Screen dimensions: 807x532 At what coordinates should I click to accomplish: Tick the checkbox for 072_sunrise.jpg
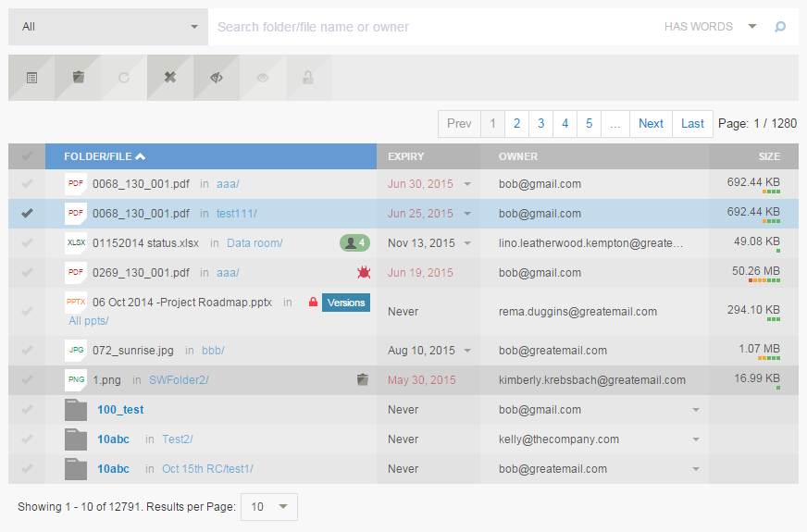point(27,351)
